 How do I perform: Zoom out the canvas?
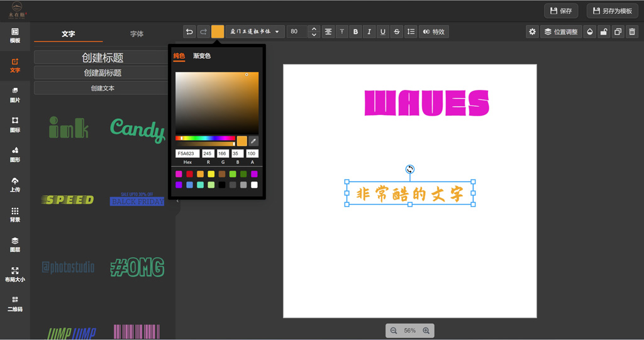point(394,331)
